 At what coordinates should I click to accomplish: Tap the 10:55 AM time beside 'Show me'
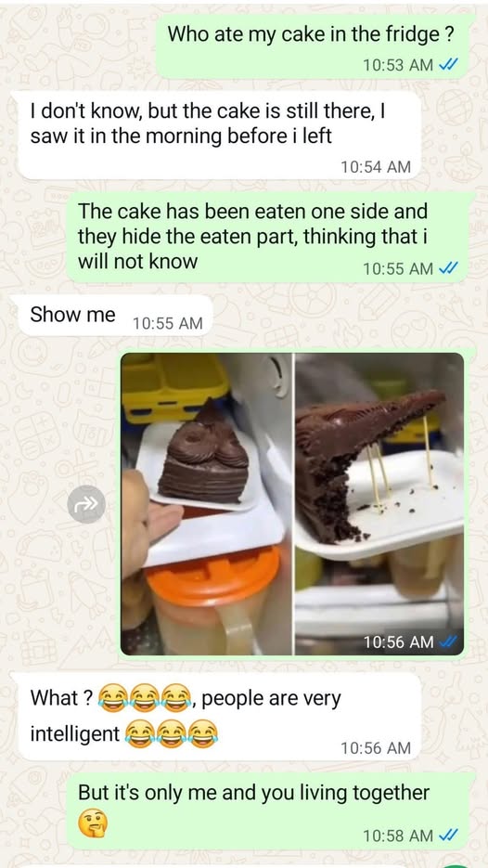(168, 323)
